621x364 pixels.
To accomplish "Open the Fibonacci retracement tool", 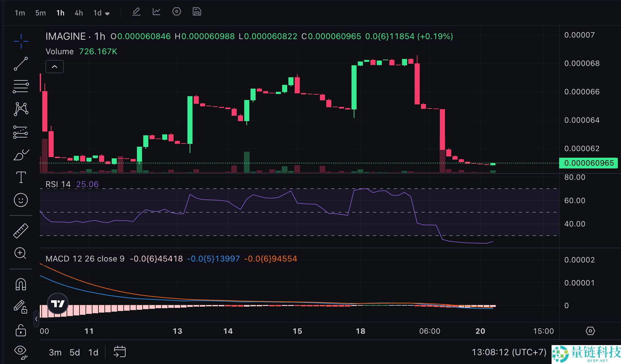I will [21, 86].
